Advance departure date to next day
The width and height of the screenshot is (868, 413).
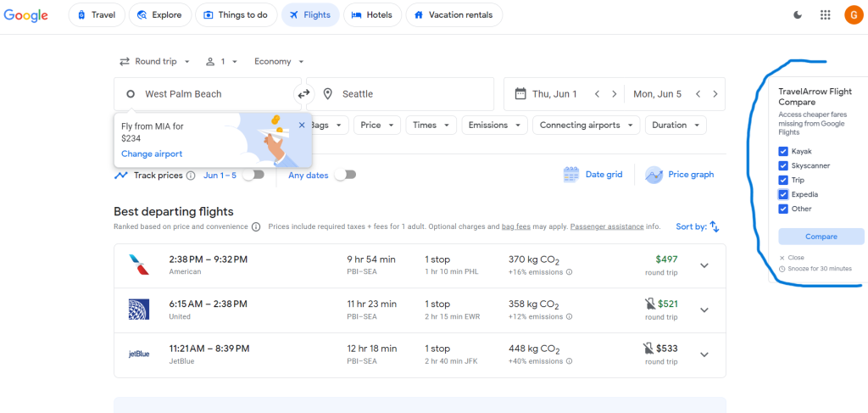click(x=615, y=94)
